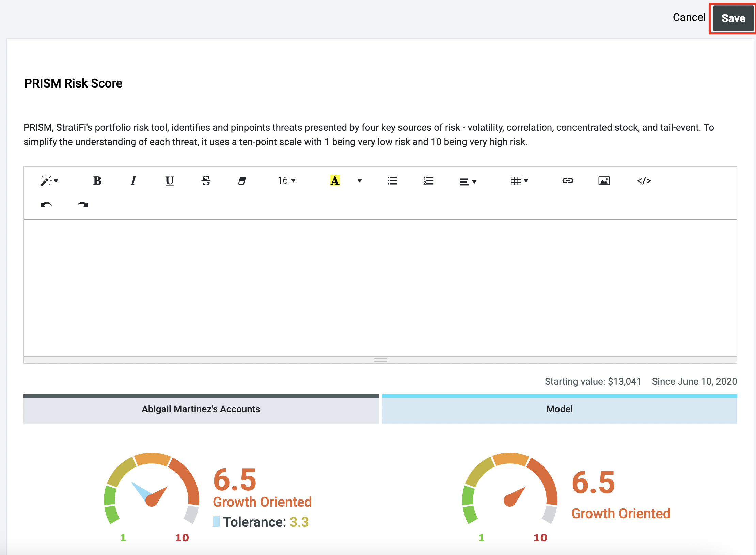Viewport: 756px width, 555px height.
Task: Toggle strikethrough formatting
Action: point(206,180)
